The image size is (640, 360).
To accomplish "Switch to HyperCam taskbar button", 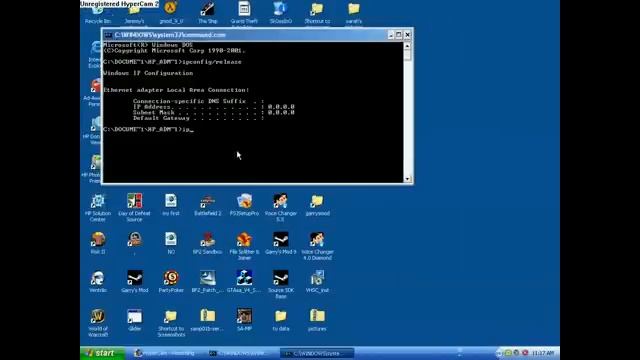I will tap(166, 353).
